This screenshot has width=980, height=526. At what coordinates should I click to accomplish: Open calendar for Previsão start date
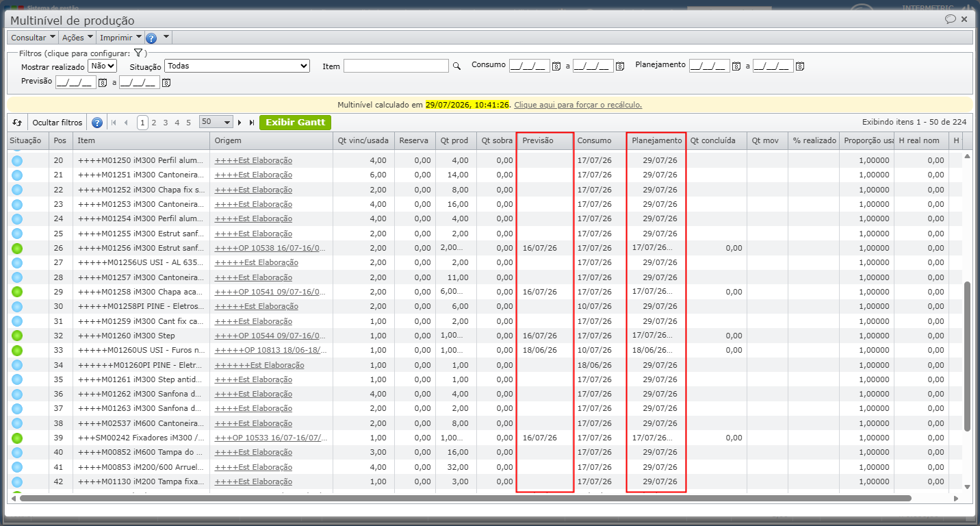click(x=103, y=83)
